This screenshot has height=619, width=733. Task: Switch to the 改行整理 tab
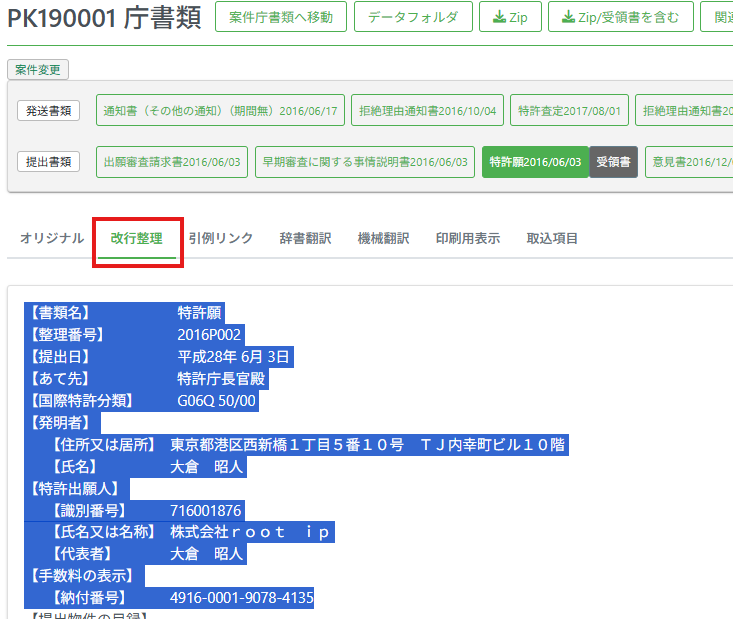[x=136, y=238]
